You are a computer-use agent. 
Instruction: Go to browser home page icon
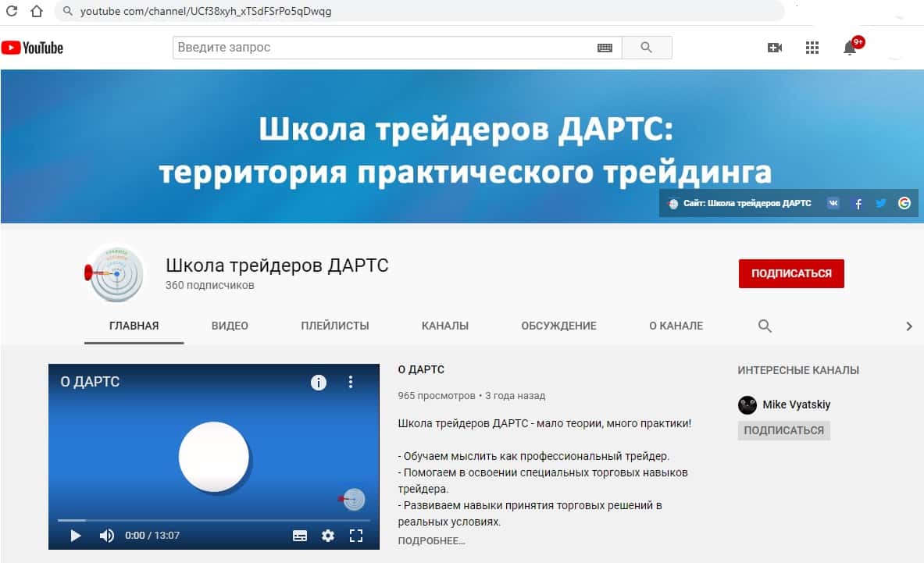coord(37,11)
